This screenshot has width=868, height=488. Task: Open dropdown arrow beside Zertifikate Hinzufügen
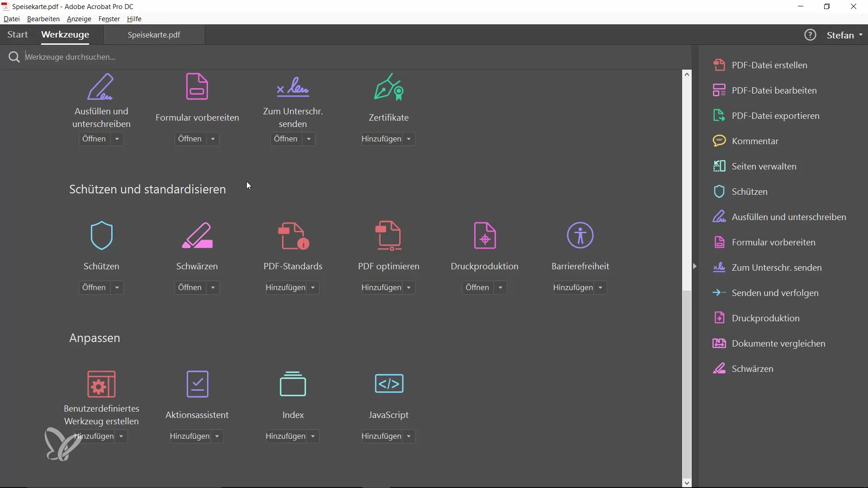409,139
